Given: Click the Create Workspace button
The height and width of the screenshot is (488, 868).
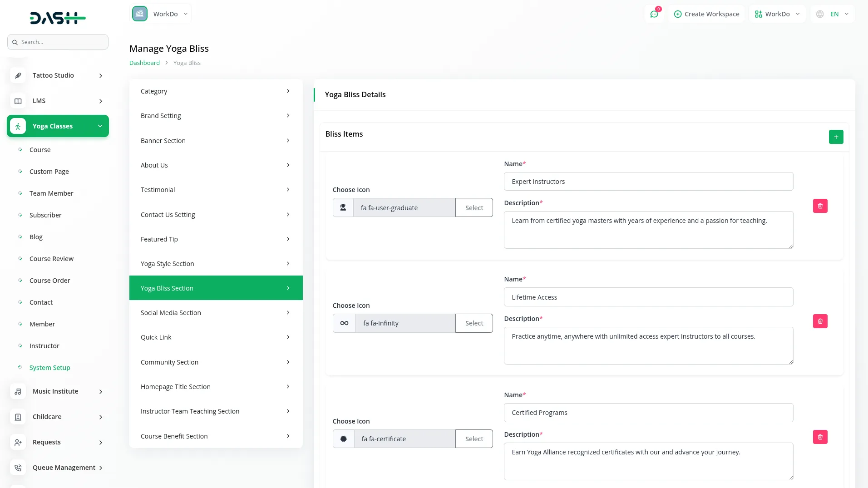Looking at the screenshot, I should point(706,14).
